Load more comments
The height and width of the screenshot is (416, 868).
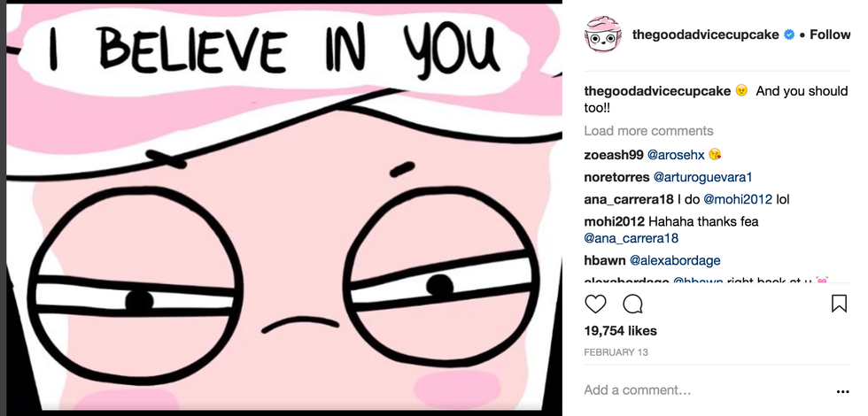click(648, 131)
